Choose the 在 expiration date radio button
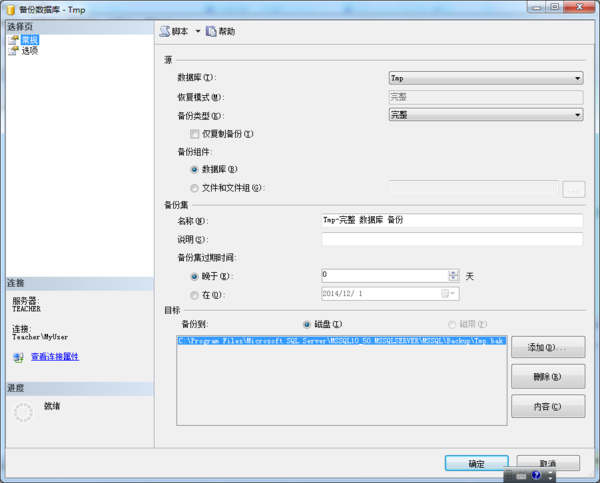This screenshot has height=483, width=600. tap(194, 294)
